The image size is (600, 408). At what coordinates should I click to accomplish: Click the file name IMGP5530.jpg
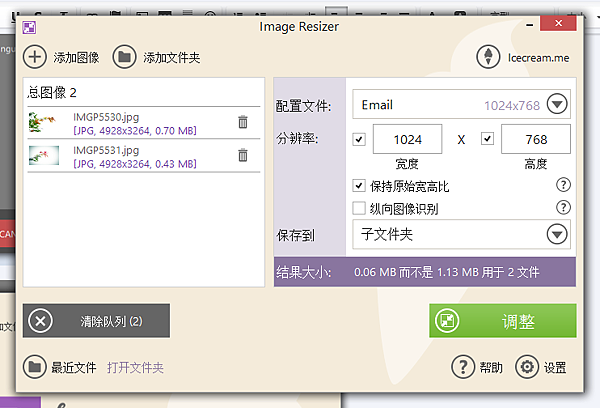point(106,117)
